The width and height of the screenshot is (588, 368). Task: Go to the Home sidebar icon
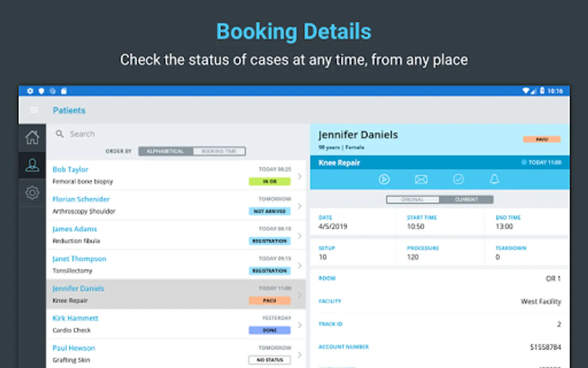pos(32,137)
